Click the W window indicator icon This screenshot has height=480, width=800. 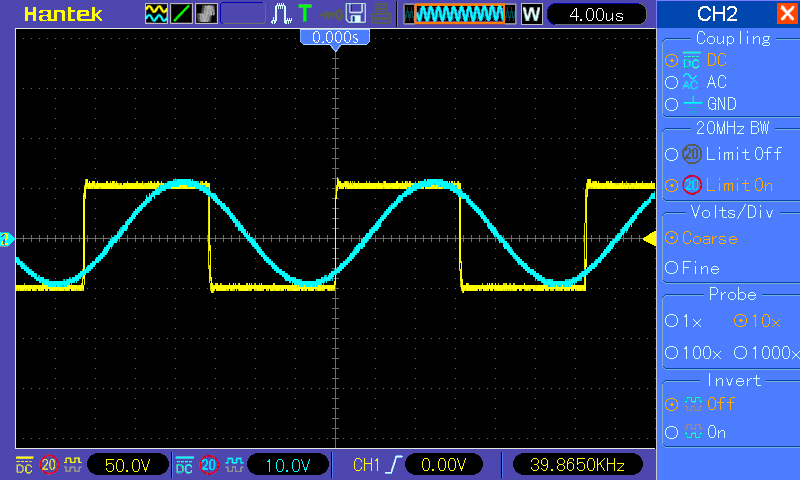click(531, 14)
